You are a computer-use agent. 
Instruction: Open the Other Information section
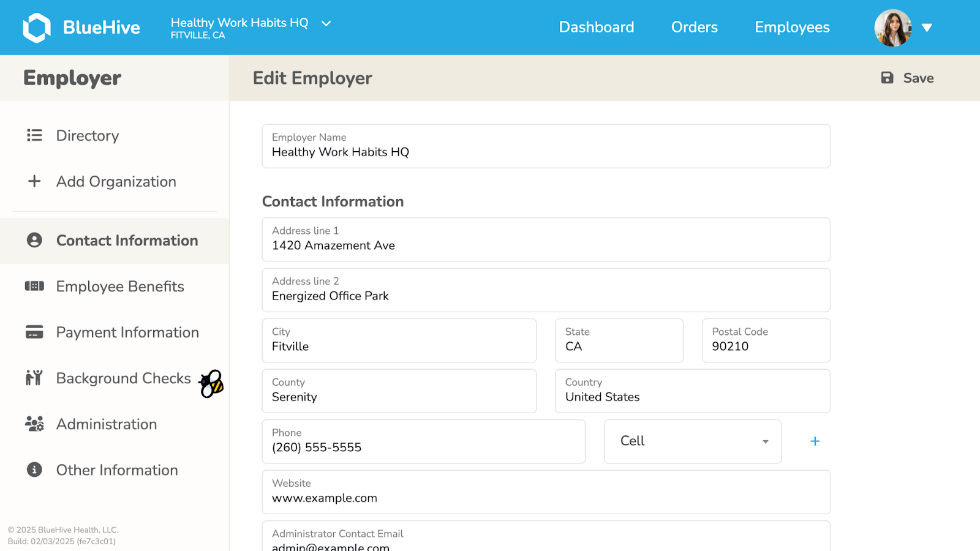[x=115, y=470]
